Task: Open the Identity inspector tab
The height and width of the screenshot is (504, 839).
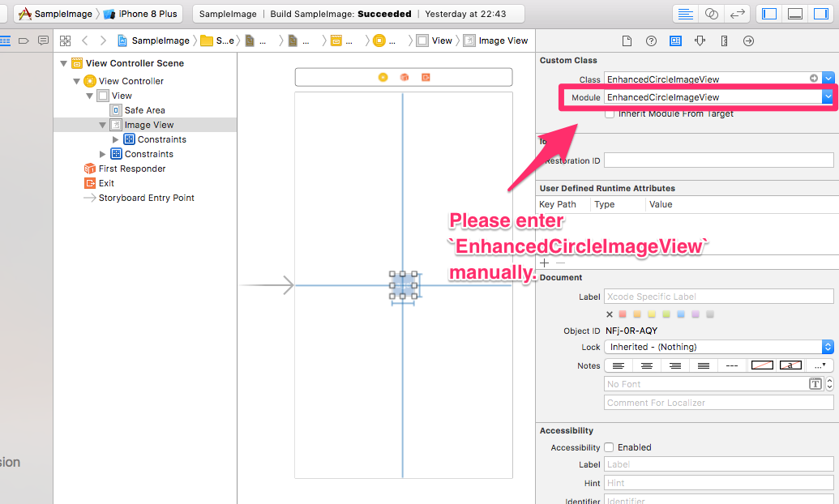Action: point(675,41)
